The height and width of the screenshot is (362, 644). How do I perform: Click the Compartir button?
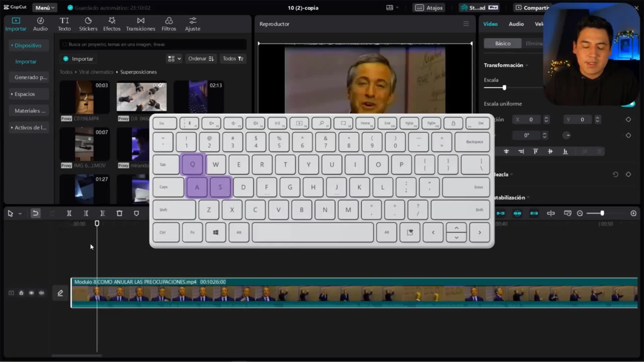pyautogui.click(x=532, y=8)
